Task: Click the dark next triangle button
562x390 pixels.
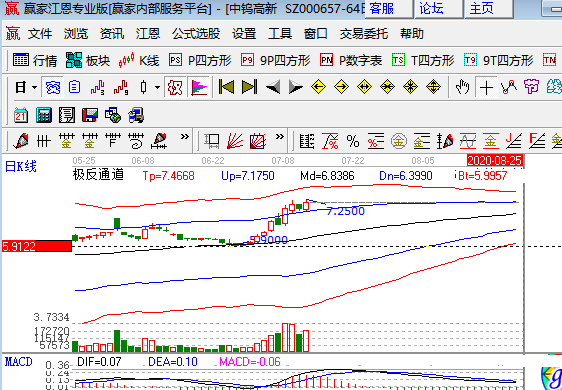Action: point(296,87)
